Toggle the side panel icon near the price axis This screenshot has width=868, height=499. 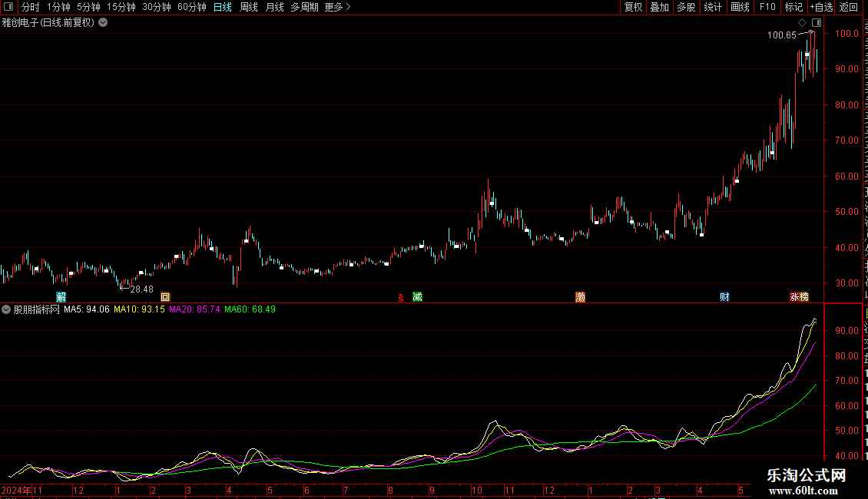[x=817, y=23]
